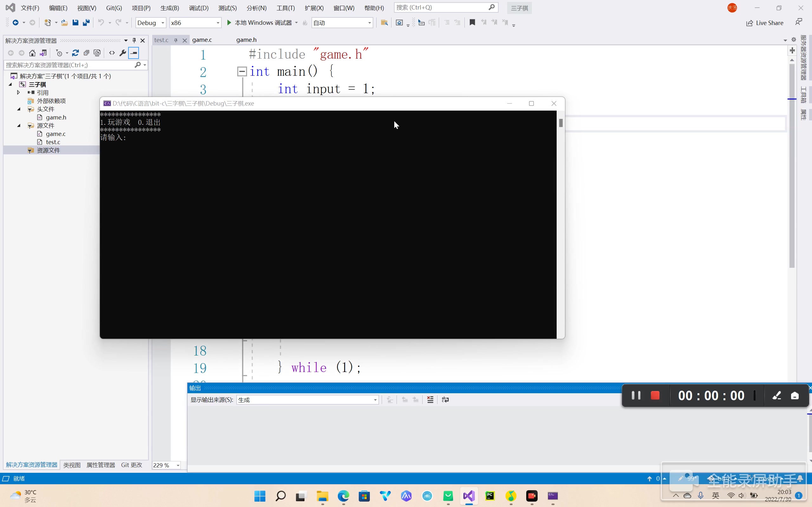Click Find in Files folder icon
The width and height of the screenshot is (812, 507).
point(384,23)
